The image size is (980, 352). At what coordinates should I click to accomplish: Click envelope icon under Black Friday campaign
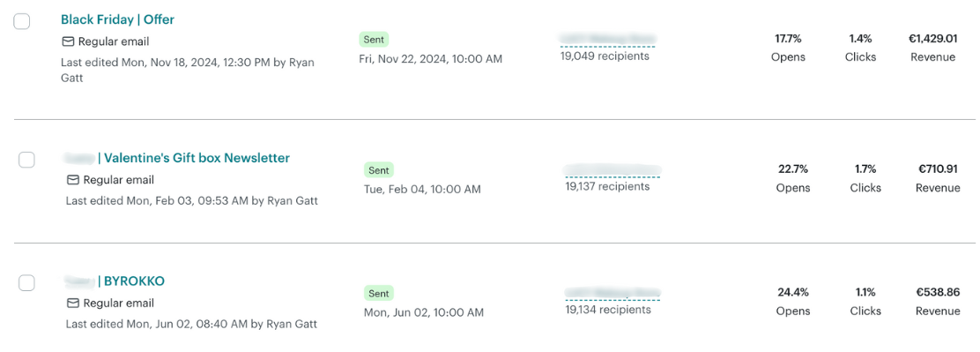pos(68,41)
